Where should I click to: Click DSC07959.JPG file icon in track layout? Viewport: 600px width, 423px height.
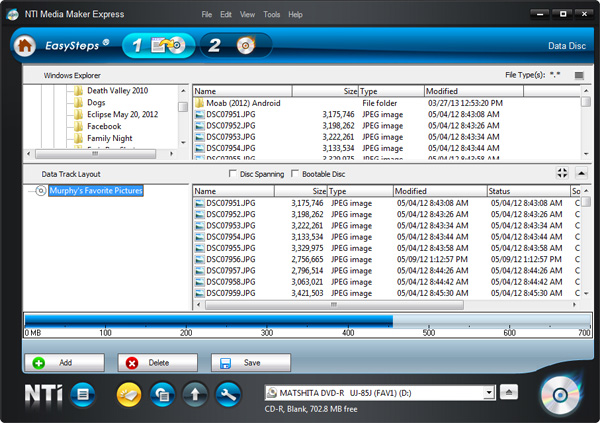[199, 293]
